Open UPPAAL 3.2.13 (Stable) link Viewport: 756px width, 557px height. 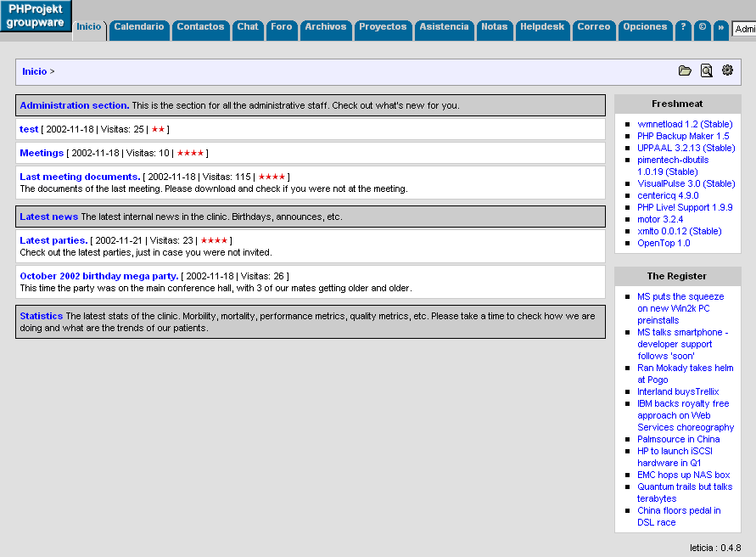(x=686, y=148)
